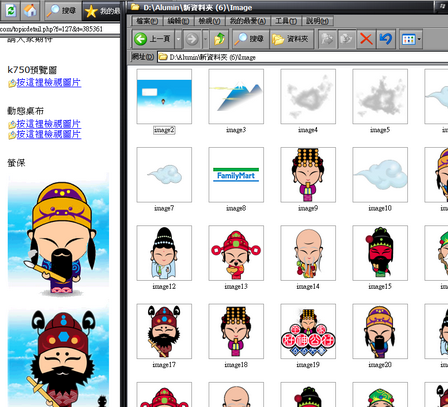
Task: Click the Explorer address bar path field
Action: tap(303, 57)
